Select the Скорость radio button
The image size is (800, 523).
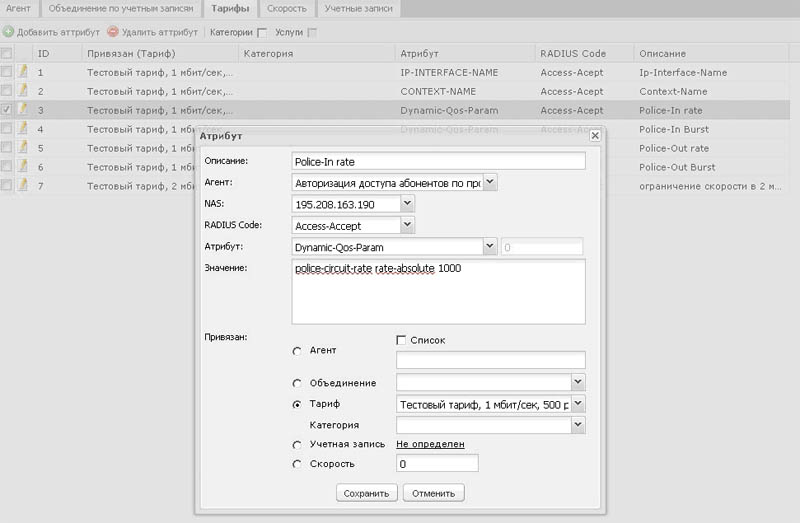coord(297,464)
